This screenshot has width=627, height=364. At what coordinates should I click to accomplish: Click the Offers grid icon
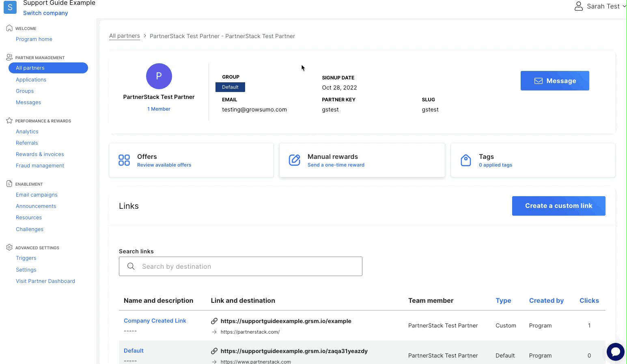coord(124,160)
